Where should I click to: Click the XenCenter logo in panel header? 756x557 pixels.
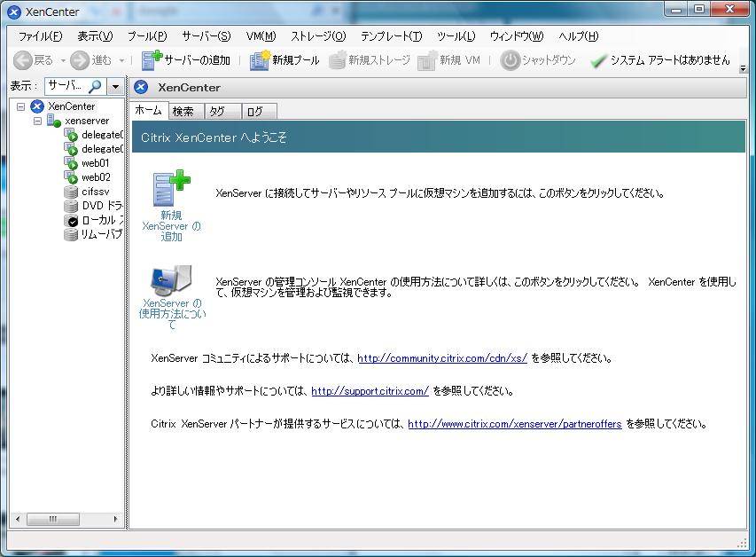[141, 87]
